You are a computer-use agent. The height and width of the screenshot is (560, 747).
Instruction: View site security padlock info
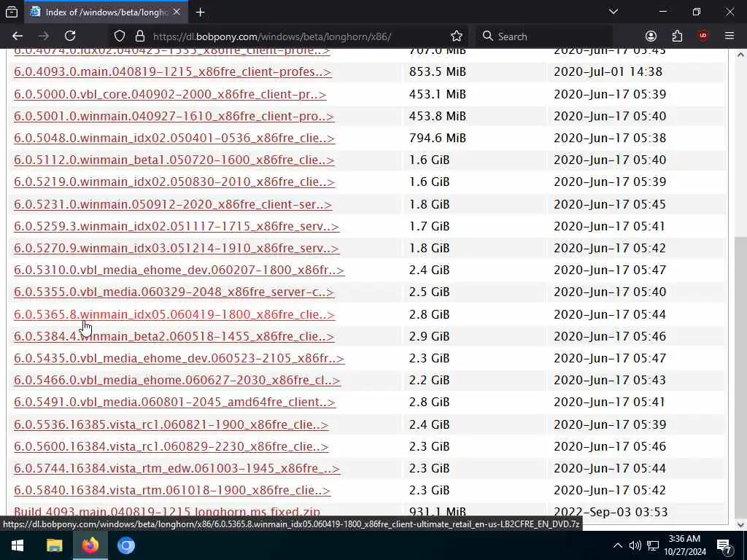pyautogui.click(x=139, y=36)
